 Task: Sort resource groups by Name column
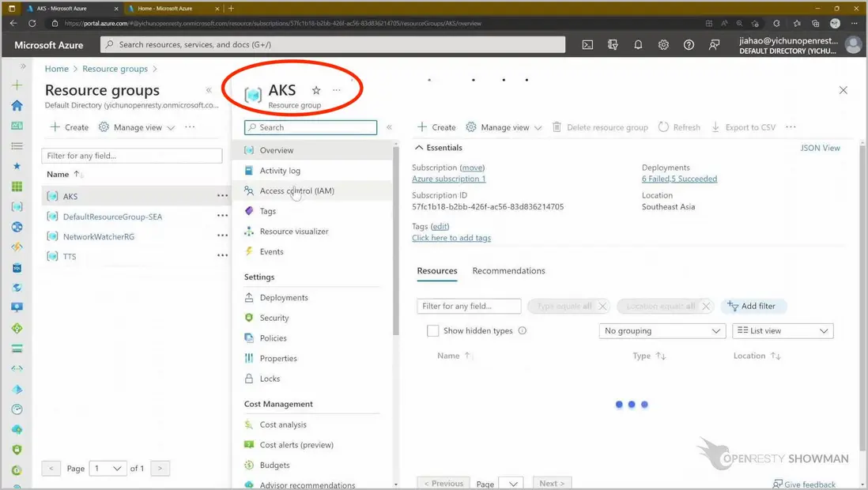click(64, 175)
